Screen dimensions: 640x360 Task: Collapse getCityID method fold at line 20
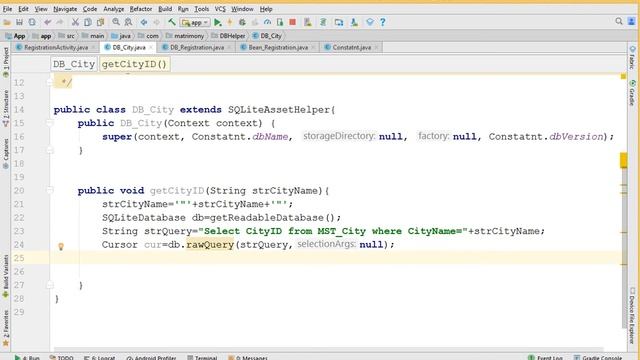pos(49,190)
